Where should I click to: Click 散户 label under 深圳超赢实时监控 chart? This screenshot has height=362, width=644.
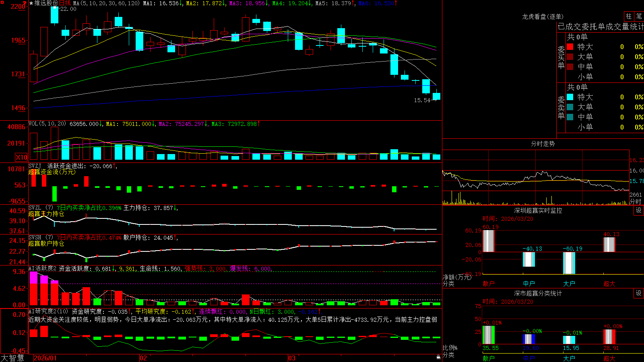point(489,284)
